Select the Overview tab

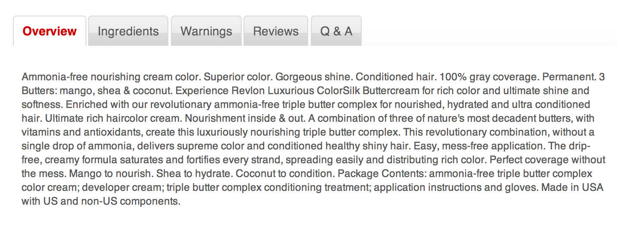point(50,31)
